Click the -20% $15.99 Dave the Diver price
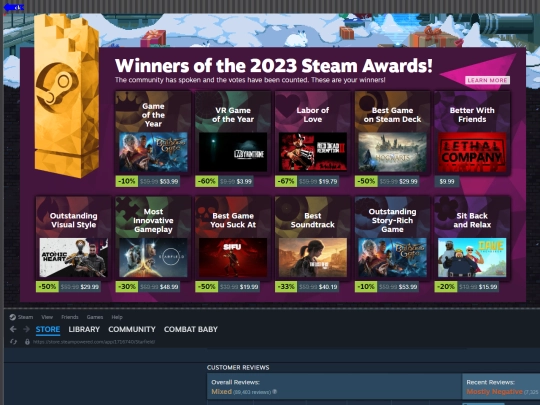 tap(467, 287)
